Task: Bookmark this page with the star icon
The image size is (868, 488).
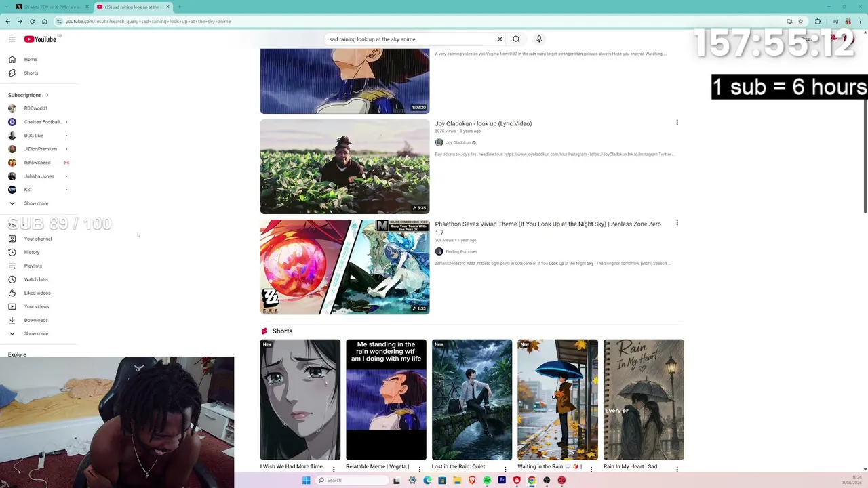Action: [800, 22]
